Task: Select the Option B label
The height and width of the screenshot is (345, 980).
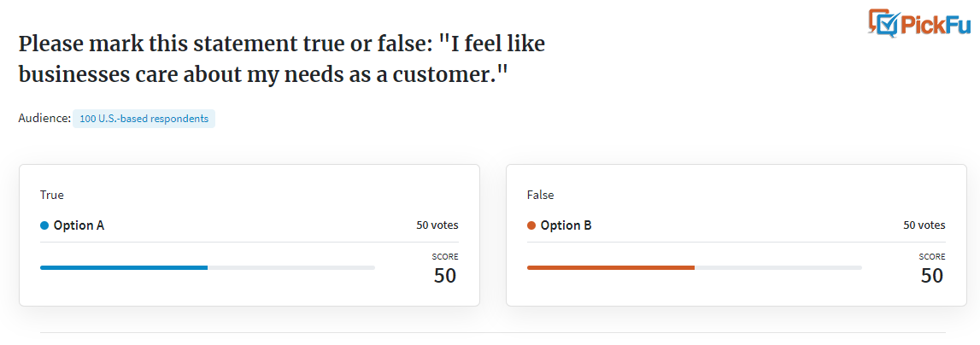Action: tap(566, 225)
